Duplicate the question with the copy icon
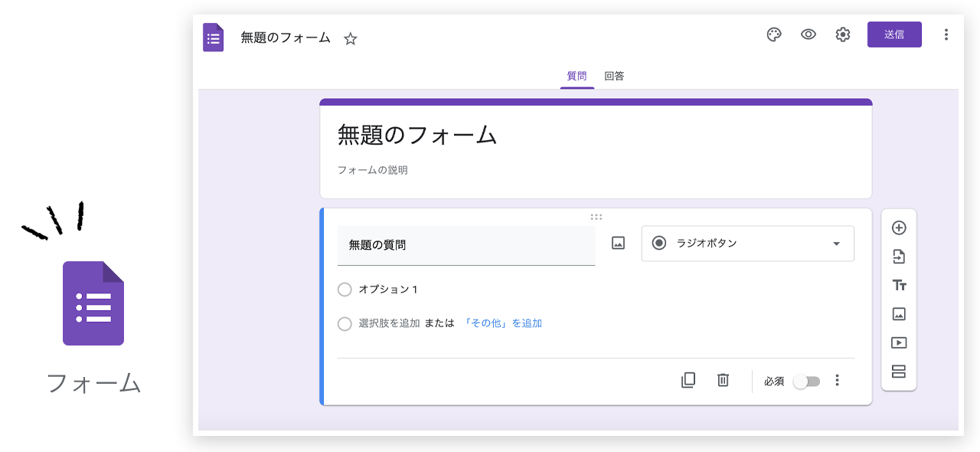 (688, 380)
